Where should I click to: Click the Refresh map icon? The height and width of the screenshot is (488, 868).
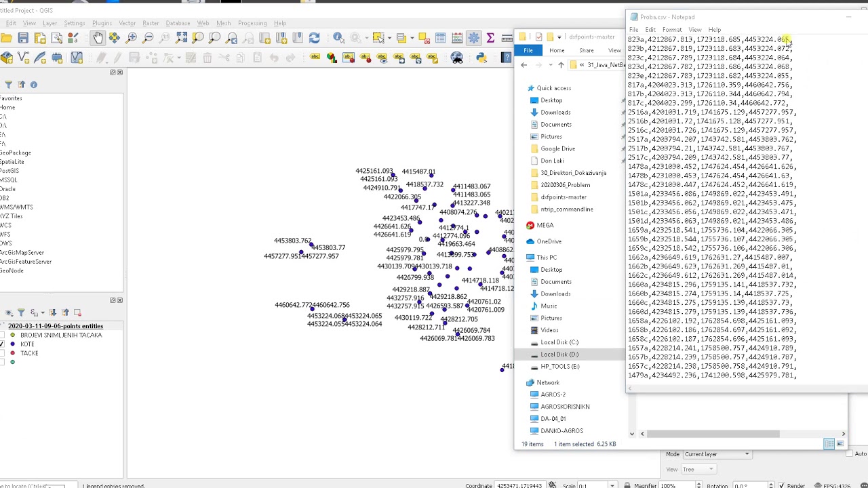(314, 38)
